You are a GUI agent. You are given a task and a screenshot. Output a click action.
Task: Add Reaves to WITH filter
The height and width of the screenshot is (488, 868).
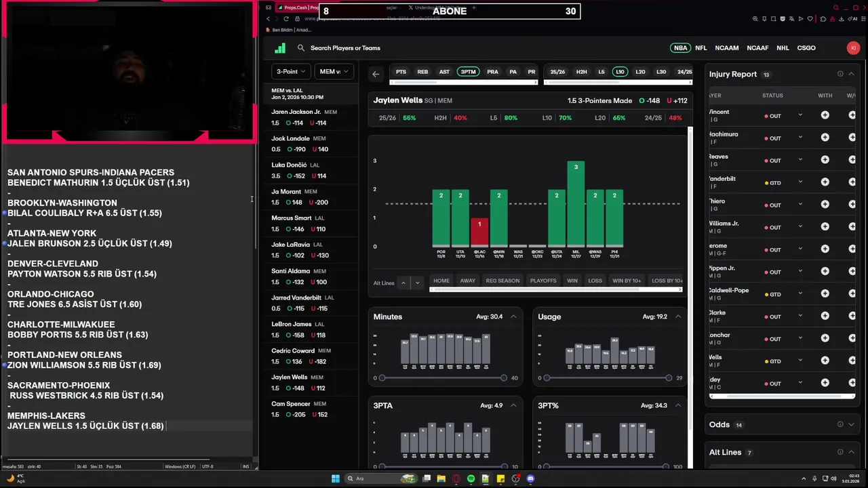click(825, 160)
